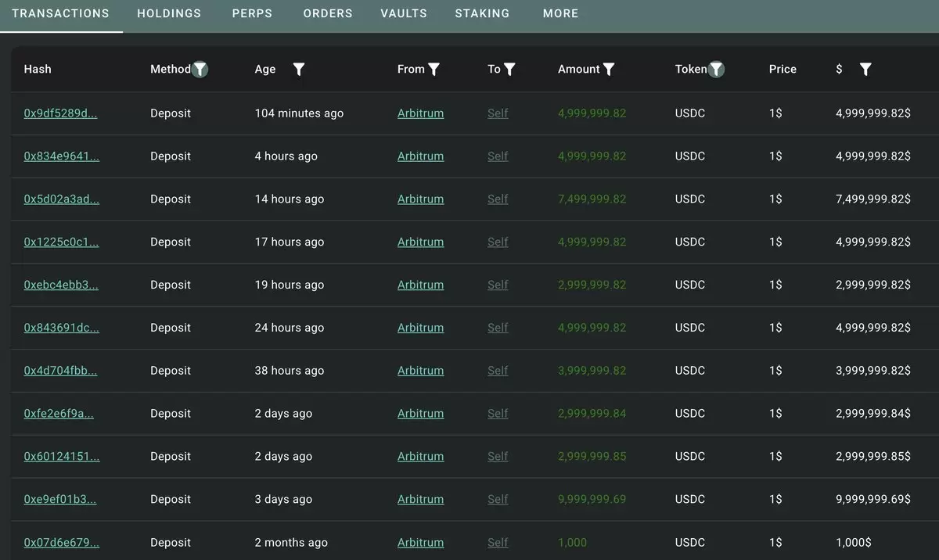Screen dimensions: 939x560
Task: Click Arbitrum link in 19 hours ago row
Action: [420, 285]
